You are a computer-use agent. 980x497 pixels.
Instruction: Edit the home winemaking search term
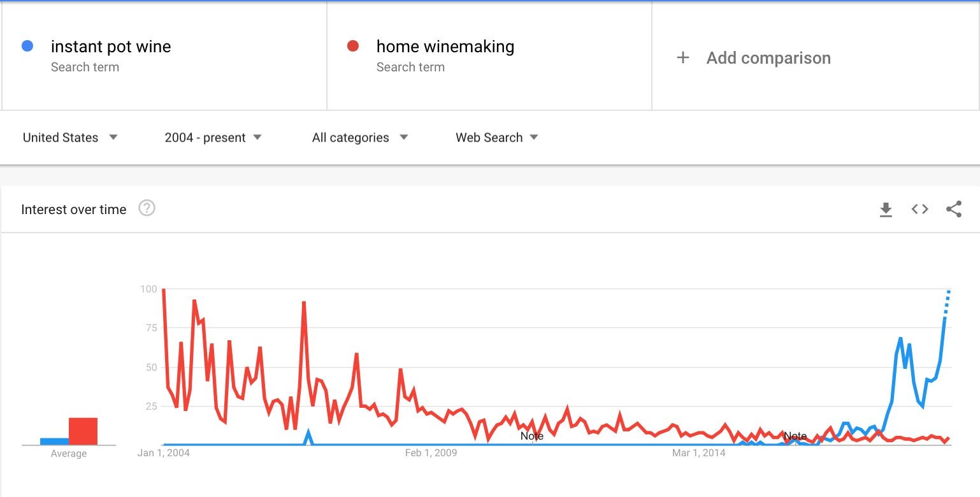[x=445, y=47]
